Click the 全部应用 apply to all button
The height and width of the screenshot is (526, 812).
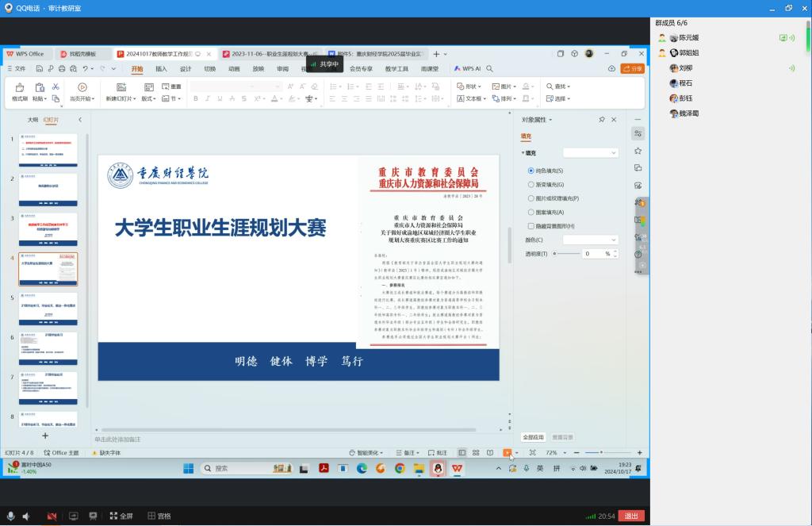tap(533, 437)
